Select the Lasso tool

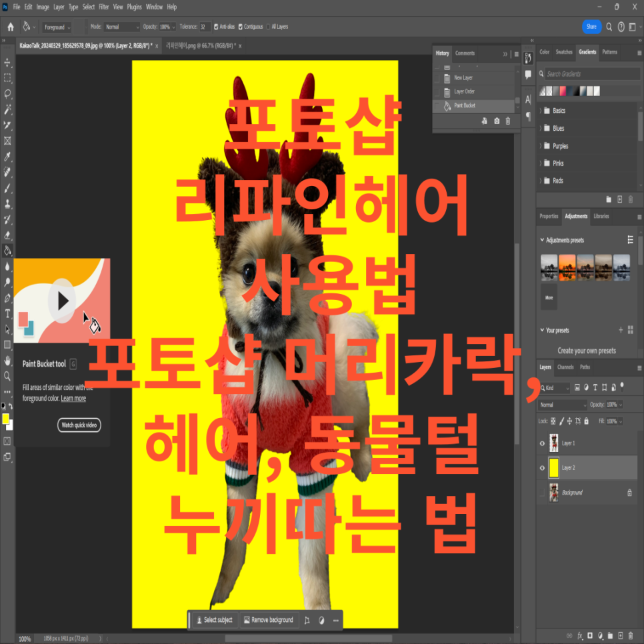pyautogui.click(x=7, y=93)
